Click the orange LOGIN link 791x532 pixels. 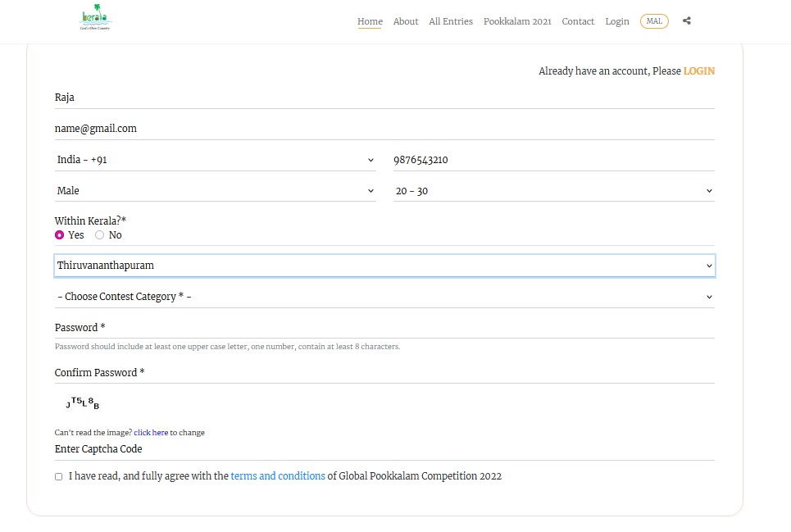[698, 71]
